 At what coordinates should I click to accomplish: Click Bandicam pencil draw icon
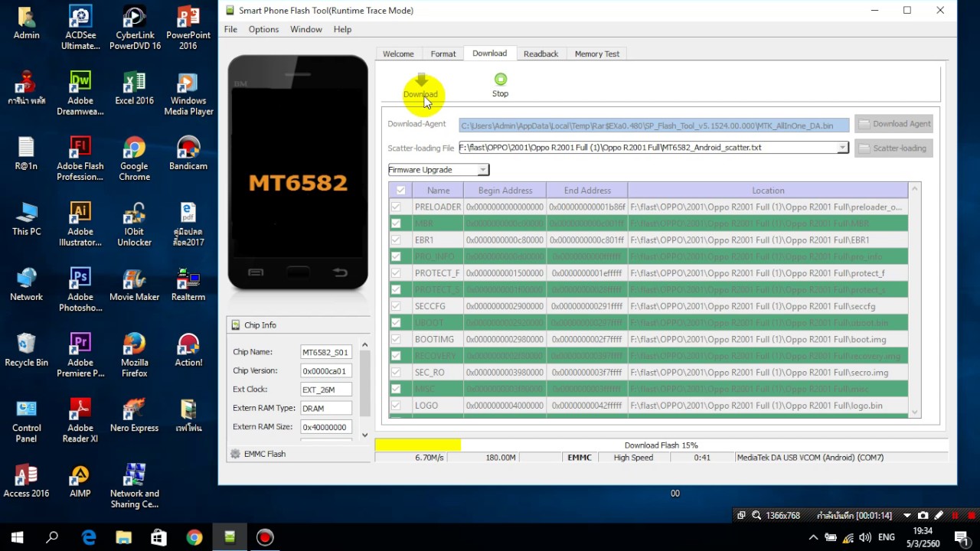[939, 516]
